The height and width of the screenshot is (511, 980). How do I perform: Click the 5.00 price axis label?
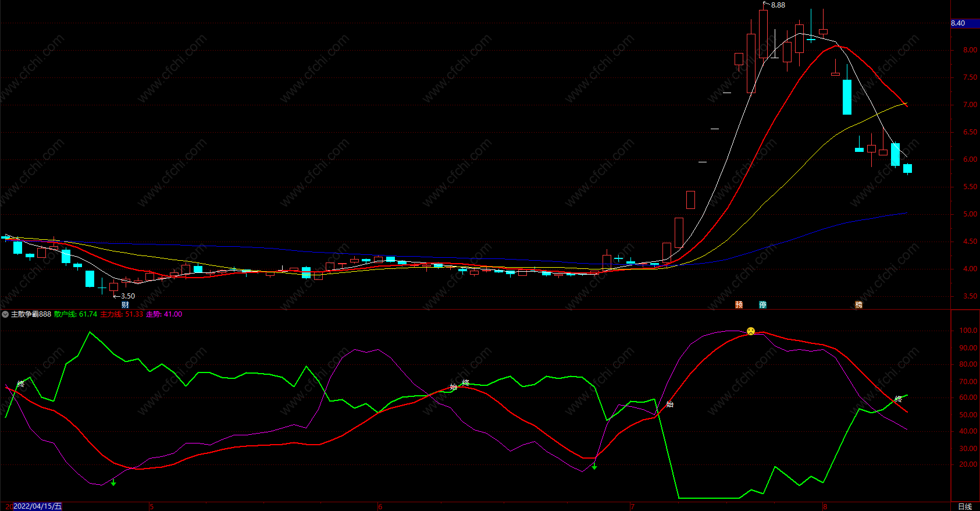[x=970, y=214]
